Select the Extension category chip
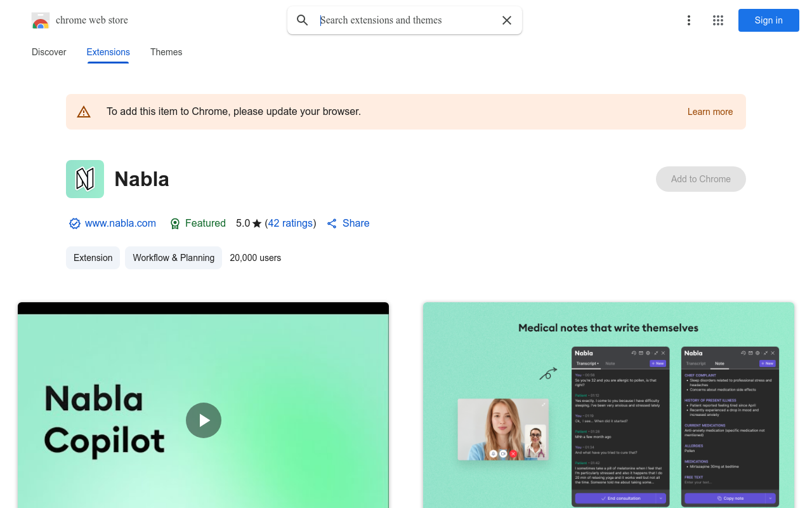 [x=93, y=258]
